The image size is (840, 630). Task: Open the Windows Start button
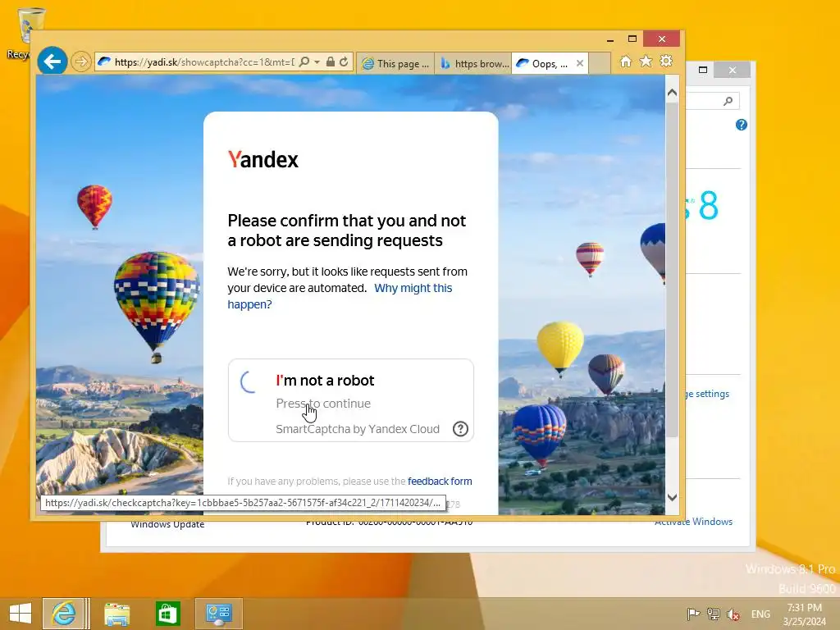(21, 614)
